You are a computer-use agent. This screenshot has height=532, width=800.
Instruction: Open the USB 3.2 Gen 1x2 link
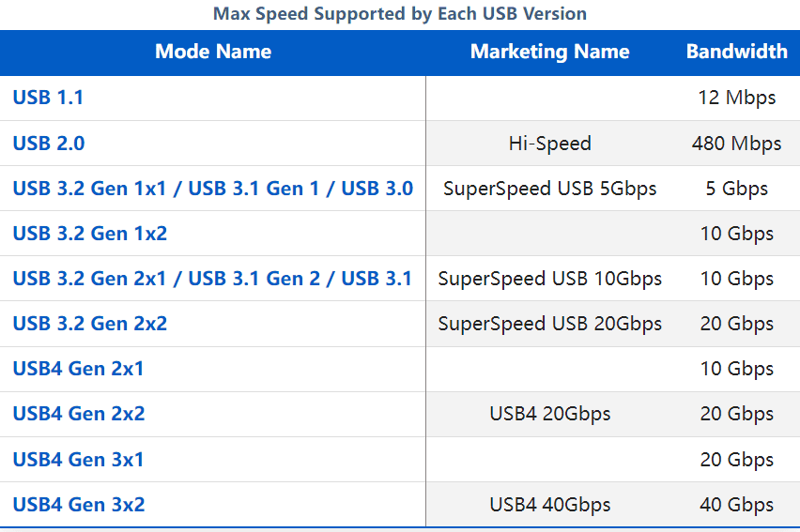point(90,233)
